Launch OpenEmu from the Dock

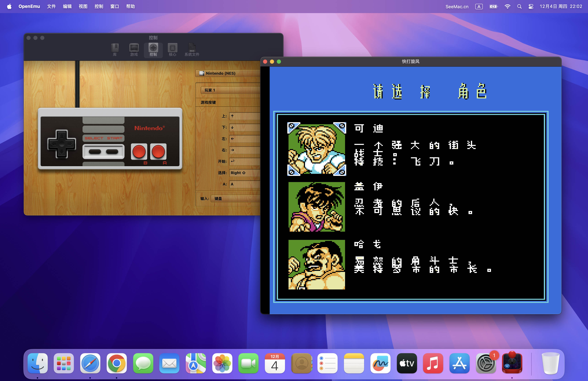click(512, 363)
